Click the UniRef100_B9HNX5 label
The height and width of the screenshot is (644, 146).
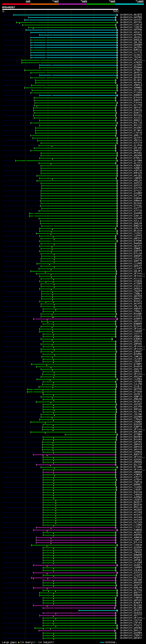click(131, 95)
